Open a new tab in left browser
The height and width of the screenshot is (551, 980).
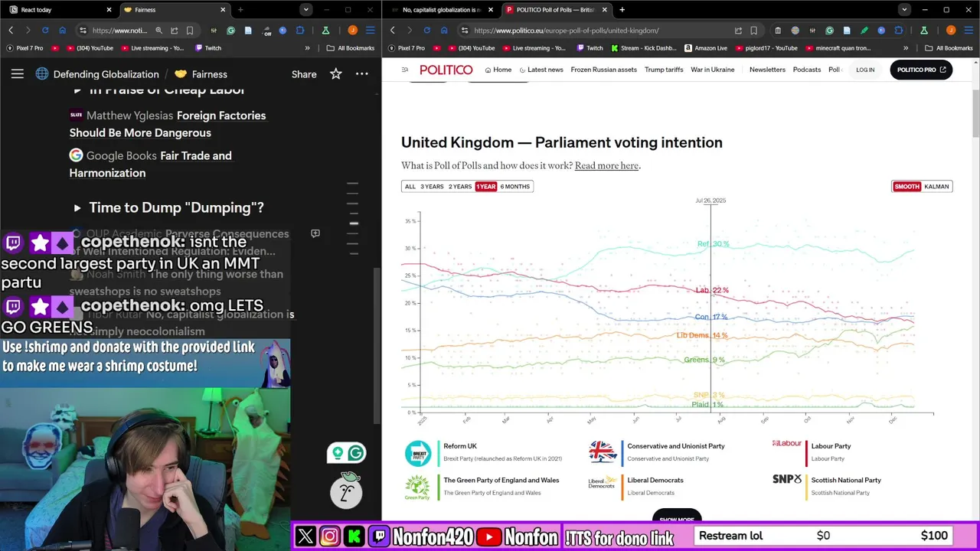tap(240, 10)
